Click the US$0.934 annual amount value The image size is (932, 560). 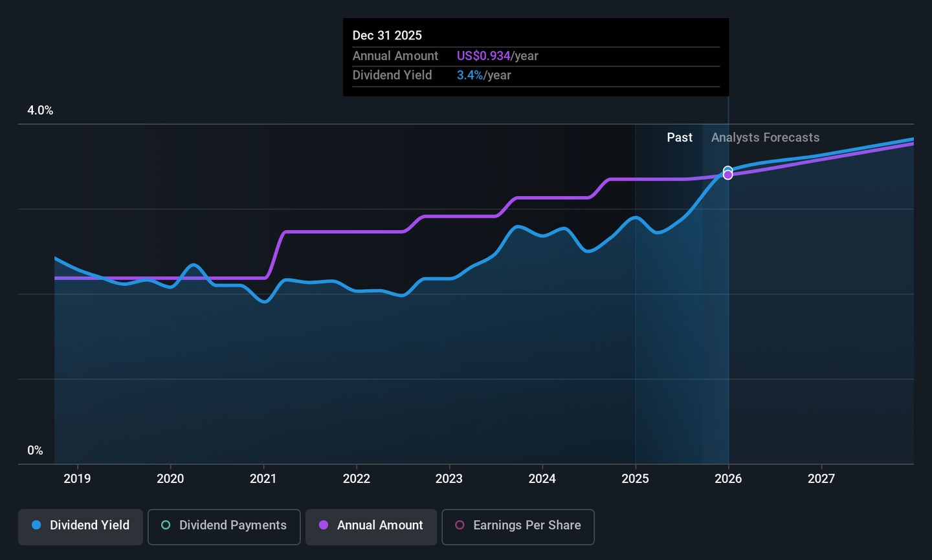tap(483, 56)
